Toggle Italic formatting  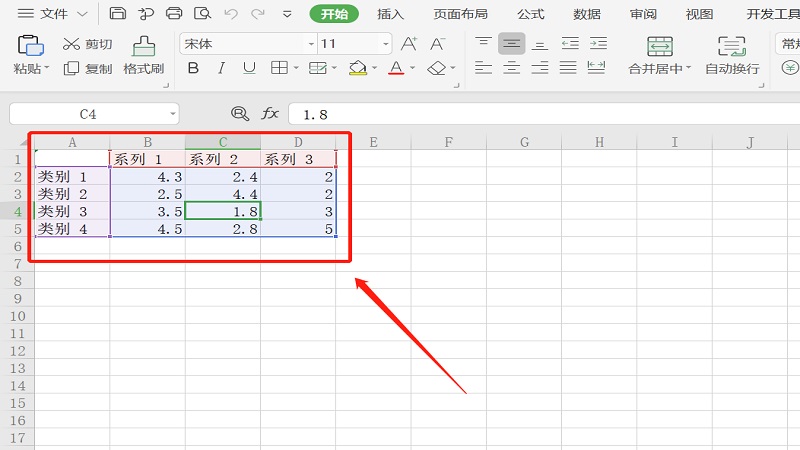point(222,68)
